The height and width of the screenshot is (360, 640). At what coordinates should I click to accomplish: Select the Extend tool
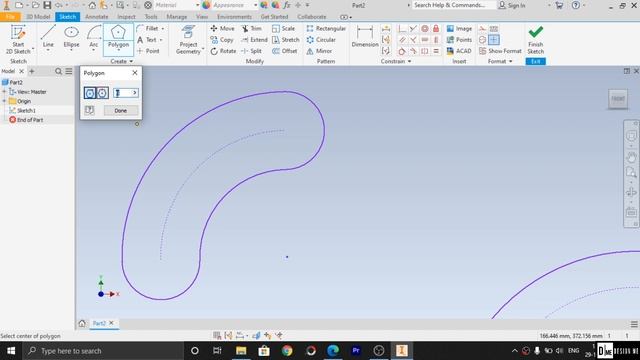tap(254, 40)
